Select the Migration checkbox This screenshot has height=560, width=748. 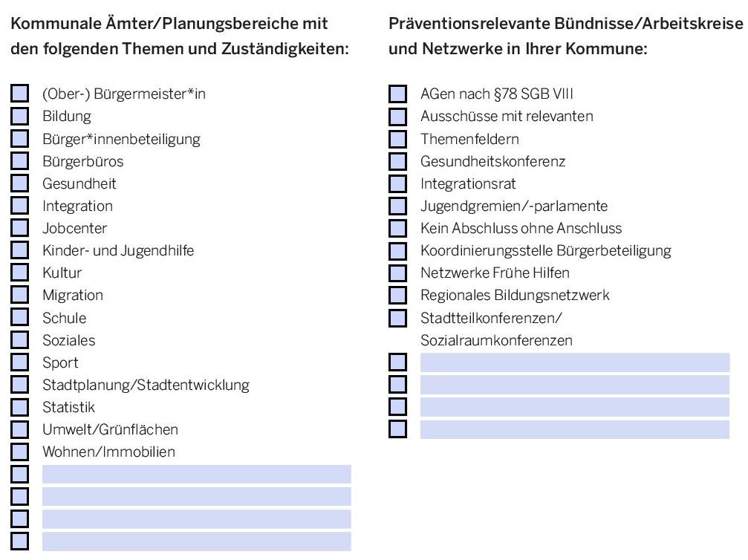click(19, 295)
